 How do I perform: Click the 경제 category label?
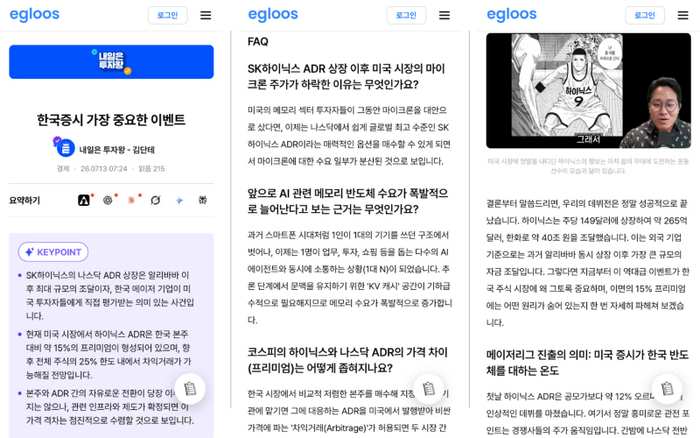point(63,169)
